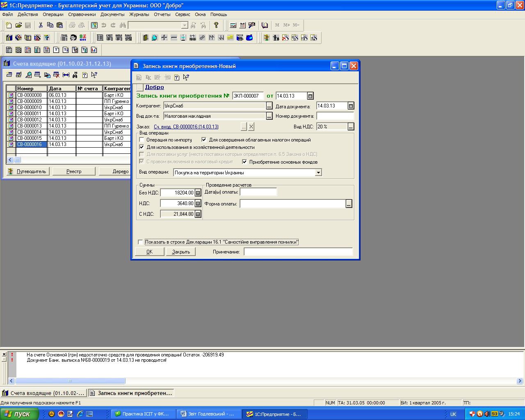Click the Закрыть button

click(x=181, y=252)
